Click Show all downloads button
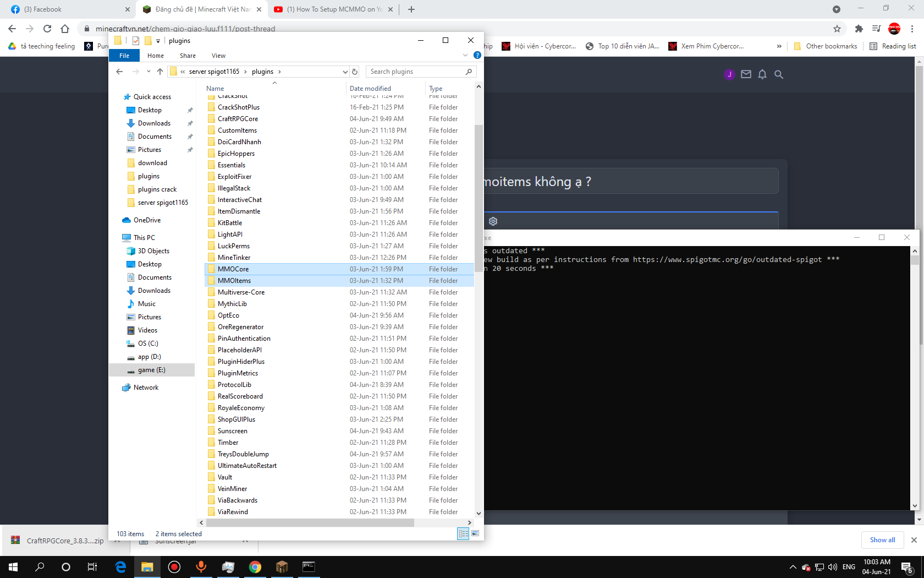This screenshot has height=578, width=924. (x=882, y=540)
